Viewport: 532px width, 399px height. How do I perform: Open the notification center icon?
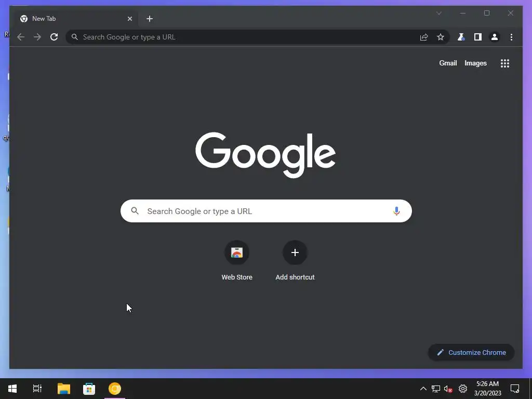[x=515, y=389]
